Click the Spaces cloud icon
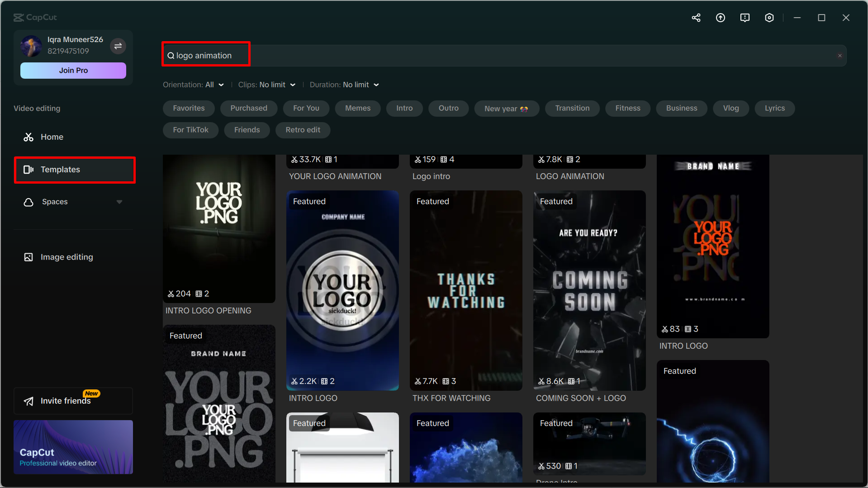The width and height of the screenshot is (868, 488). [x=28, y=202]
